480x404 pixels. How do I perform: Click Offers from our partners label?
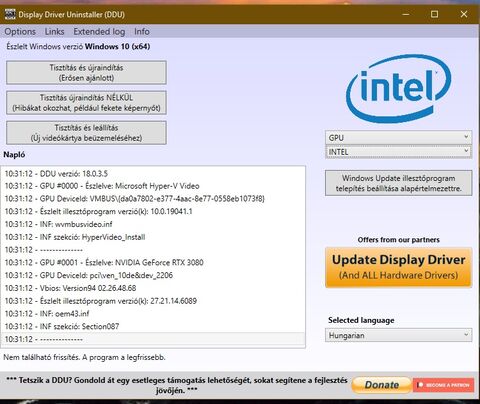399,240
